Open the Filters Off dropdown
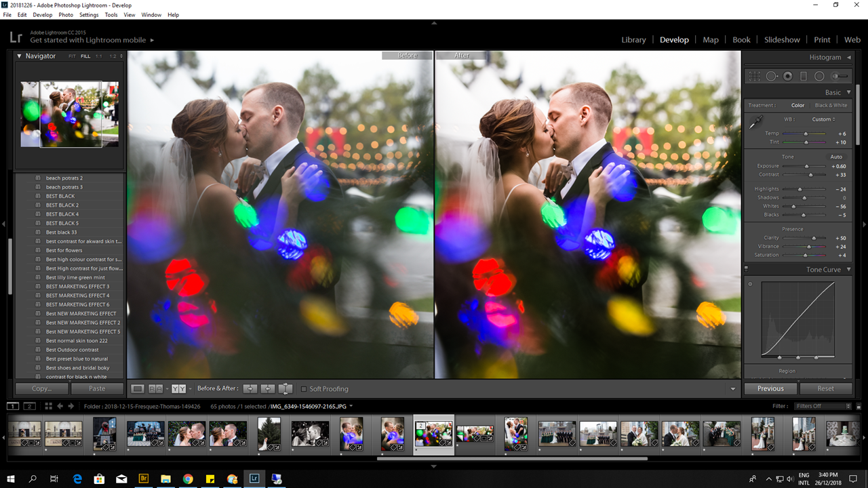The height and width of the screenshot is (488, 868). tap(823, 406)
